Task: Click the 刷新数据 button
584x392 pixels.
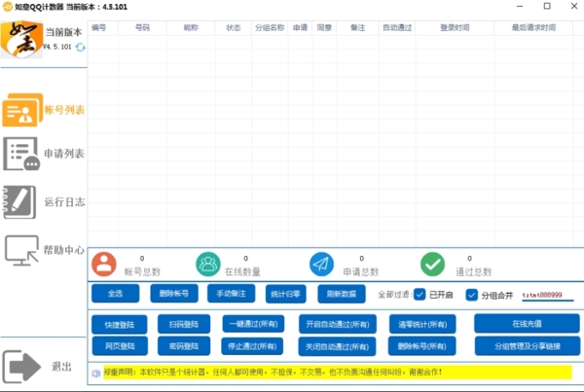Action: click(x=342, y=294)
